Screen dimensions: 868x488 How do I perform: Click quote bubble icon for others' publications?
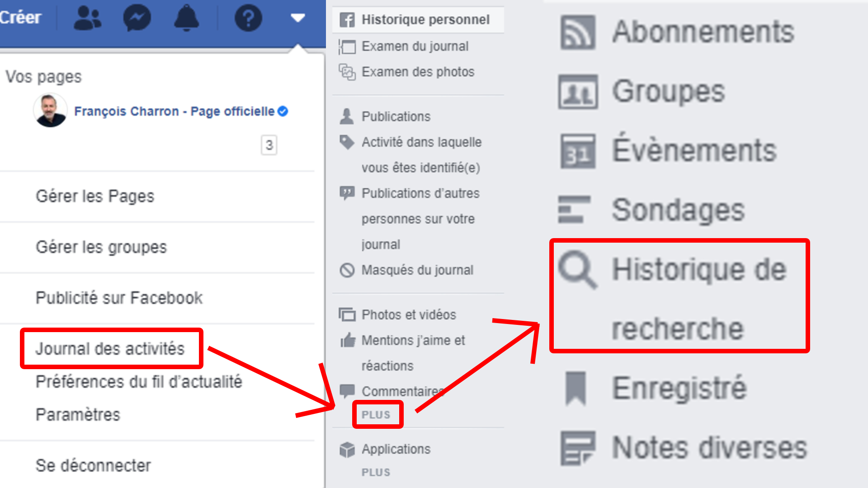click(x=347, y=193)
